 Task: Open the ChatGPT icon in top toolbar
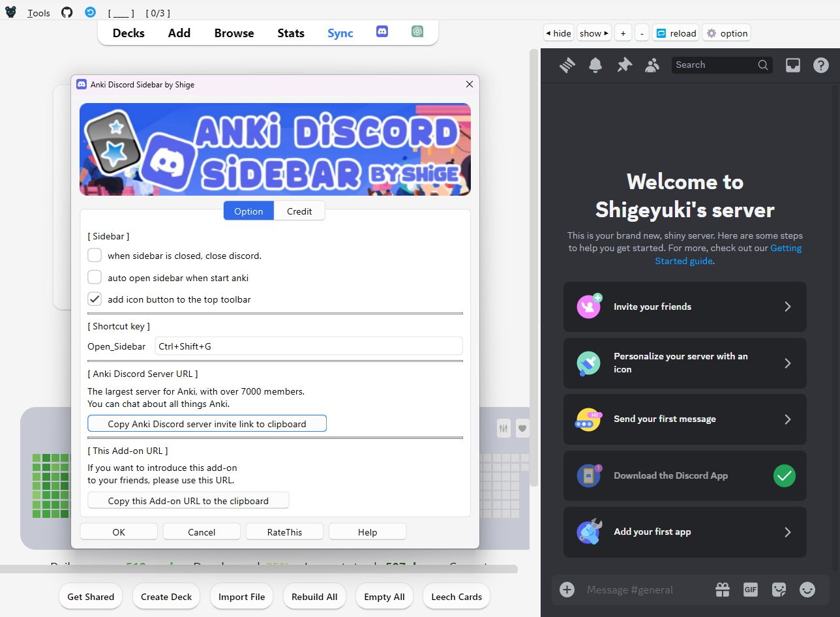click(417, 31)
